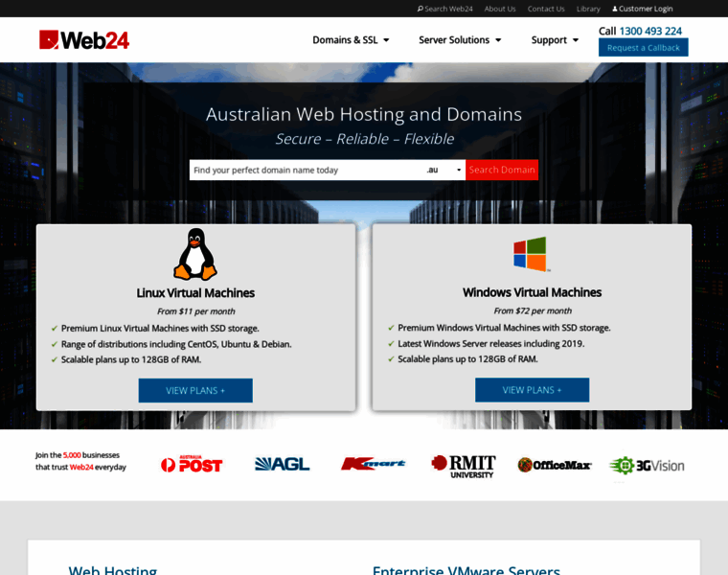The width and height of the screenshot is (728, 575).
Task: Click 'Premium Windows Virtual Machines with SSD storage' line
Action: [504, 328]
